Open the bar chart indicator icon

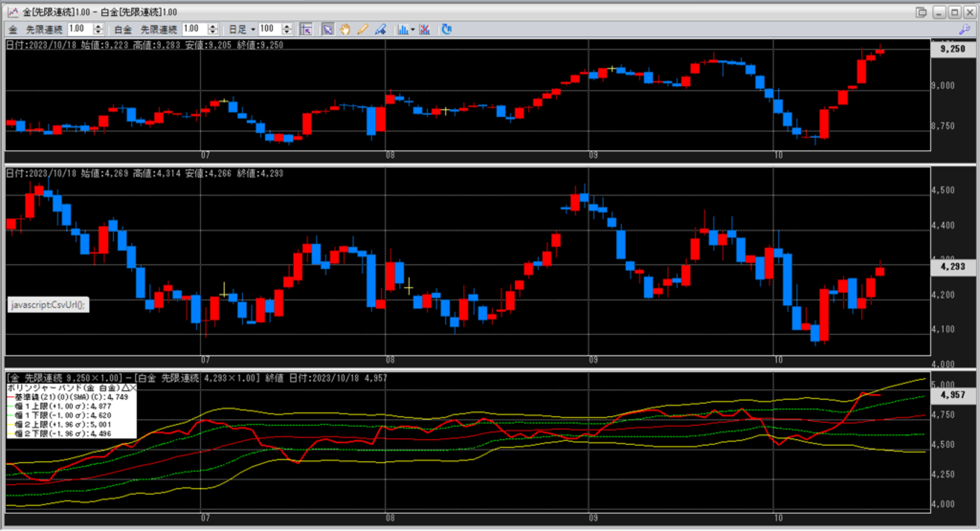pyautogui.click(x=401, y=29)
